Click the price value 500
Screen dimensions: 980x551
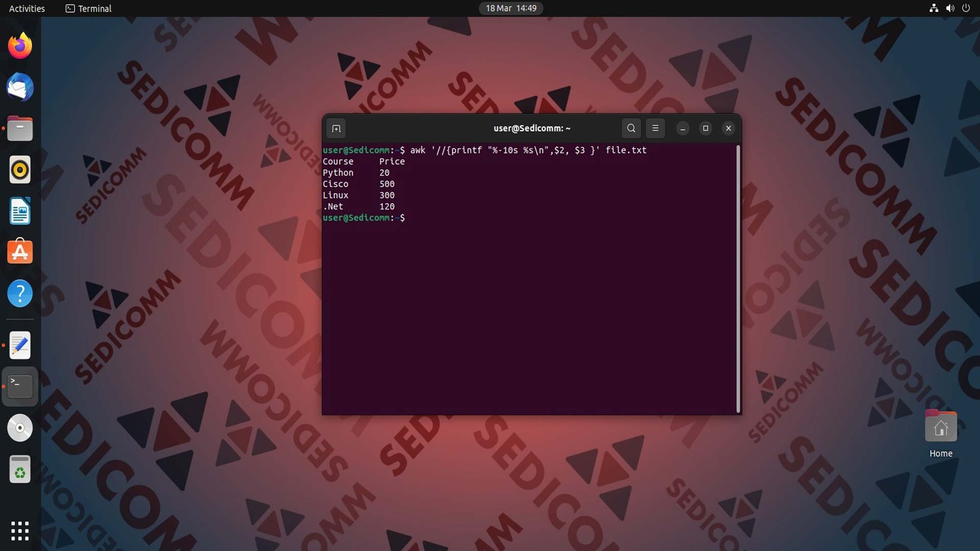click(x=387, y=184)
